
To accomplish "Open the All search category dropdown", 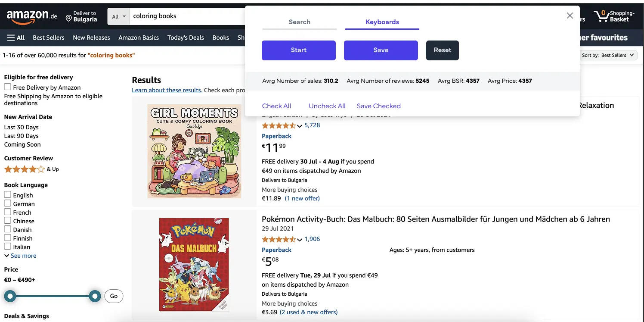I will click(x=118, y=16).
